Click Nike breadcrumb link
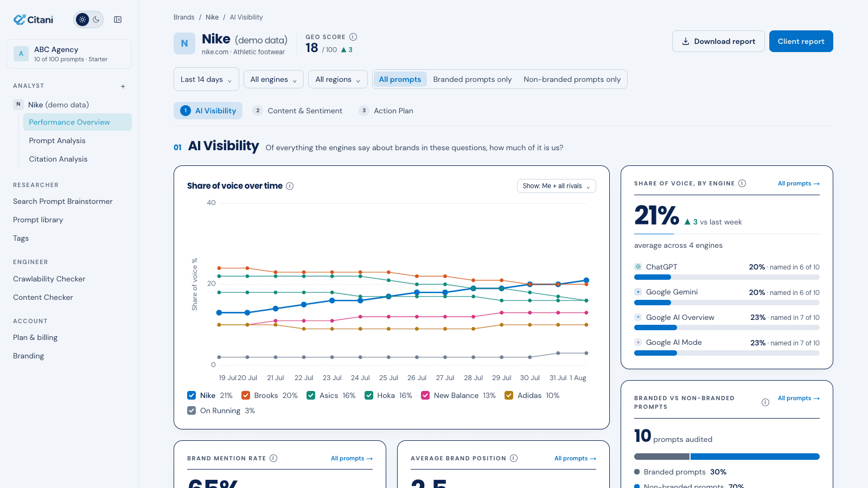This screenshot has width=868, height=488. [x=212, y=17]
